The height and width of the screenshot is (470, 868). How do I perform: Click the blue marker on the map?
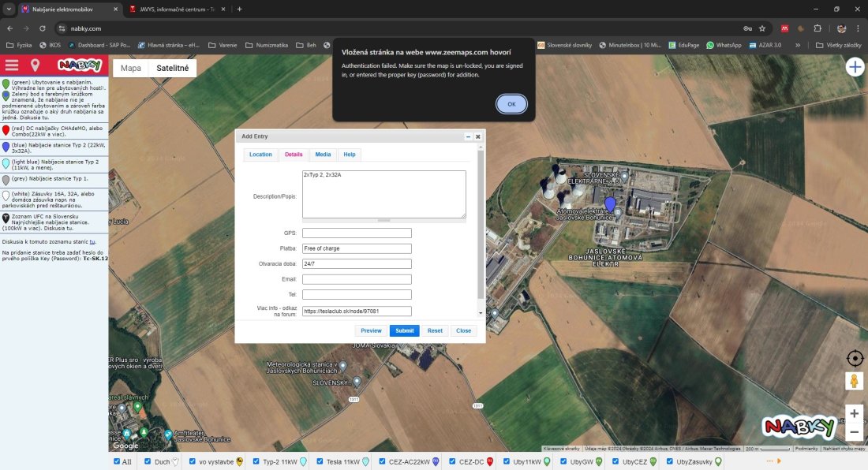coord(610,204)
